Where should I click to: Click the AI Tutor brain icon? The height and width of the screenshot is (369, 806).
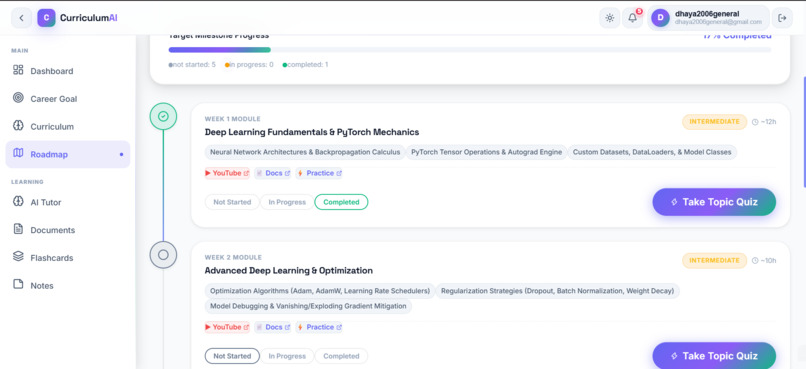(x=18, y=201)
